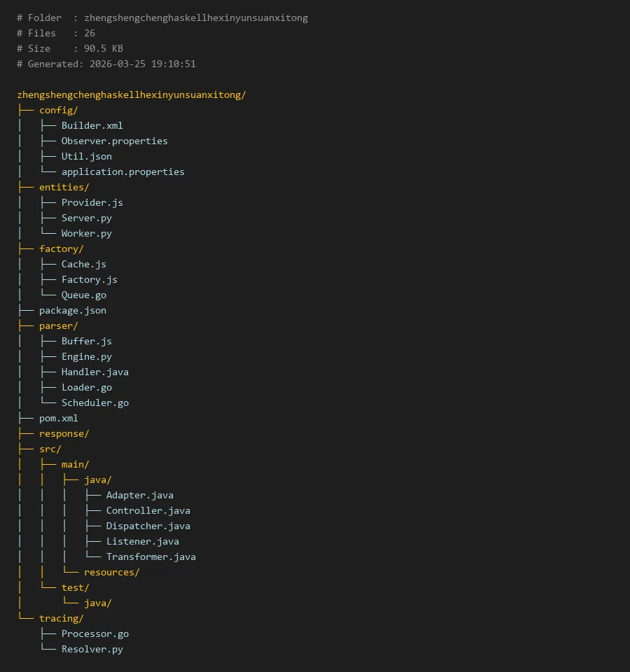Select the empty response/ folder
Image resolution: width=630 pixels, height=672 pixels.
click(64, 433)
